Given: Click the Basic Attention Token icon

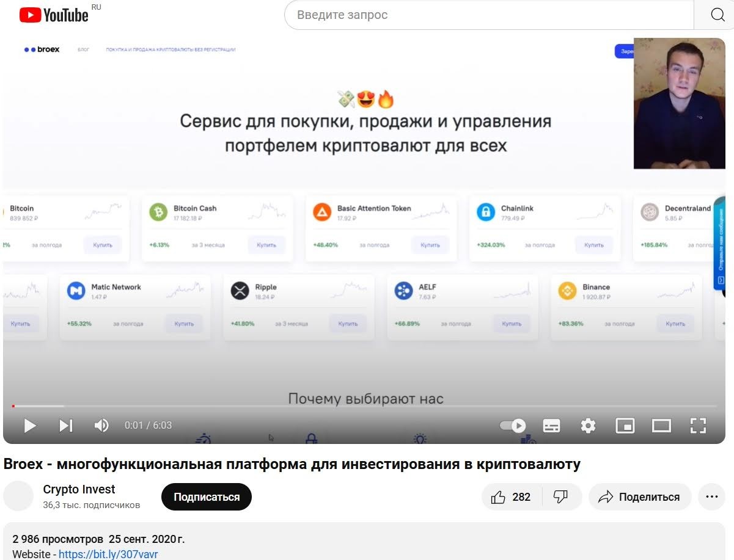Looking at the screenshot, I should [x=322, y=212].
